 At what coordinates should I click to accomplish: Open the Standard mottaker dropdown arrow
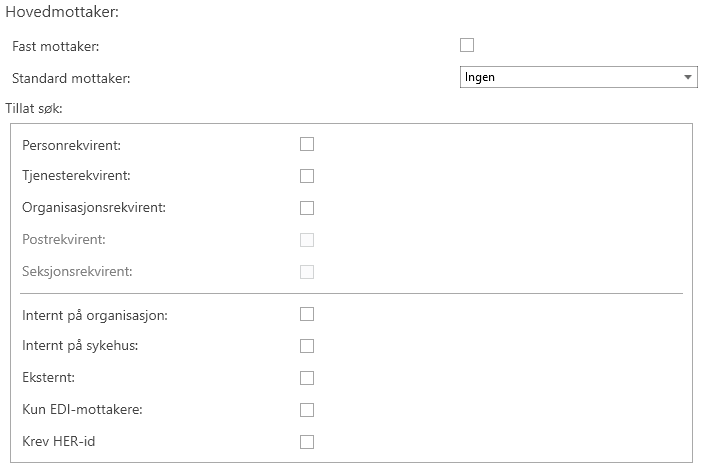click(688, 77)
